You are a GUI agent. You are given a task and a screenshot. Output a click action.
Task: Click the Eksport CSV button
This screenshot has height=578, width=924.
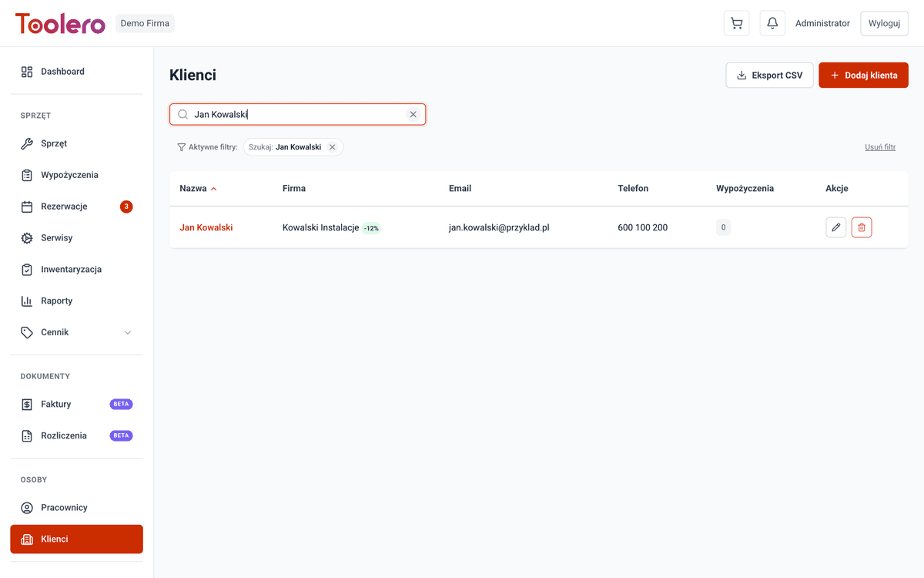point(769,76)
